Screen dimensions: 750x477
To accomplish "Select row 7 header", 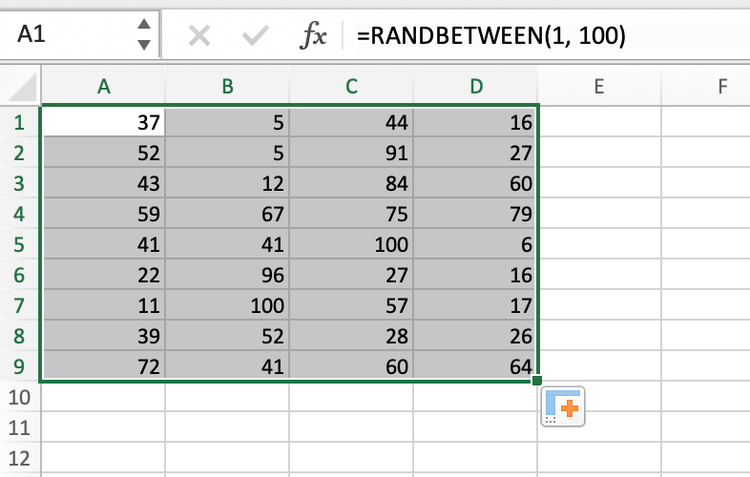I will coord(20,306).
